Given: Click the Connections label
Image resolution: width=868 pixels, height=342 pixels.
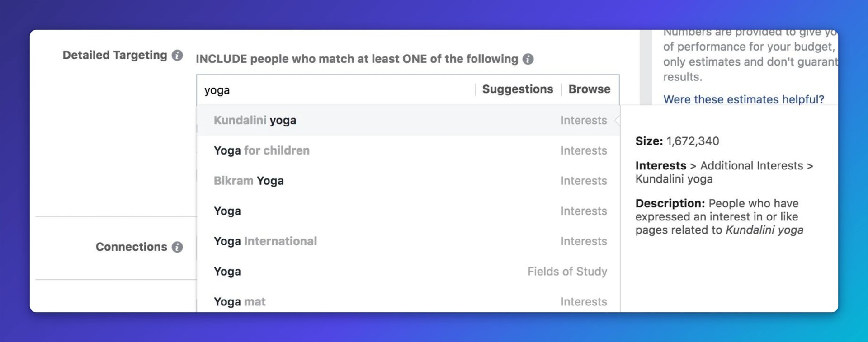Looking at the screenshot, I should click(131, 247).
